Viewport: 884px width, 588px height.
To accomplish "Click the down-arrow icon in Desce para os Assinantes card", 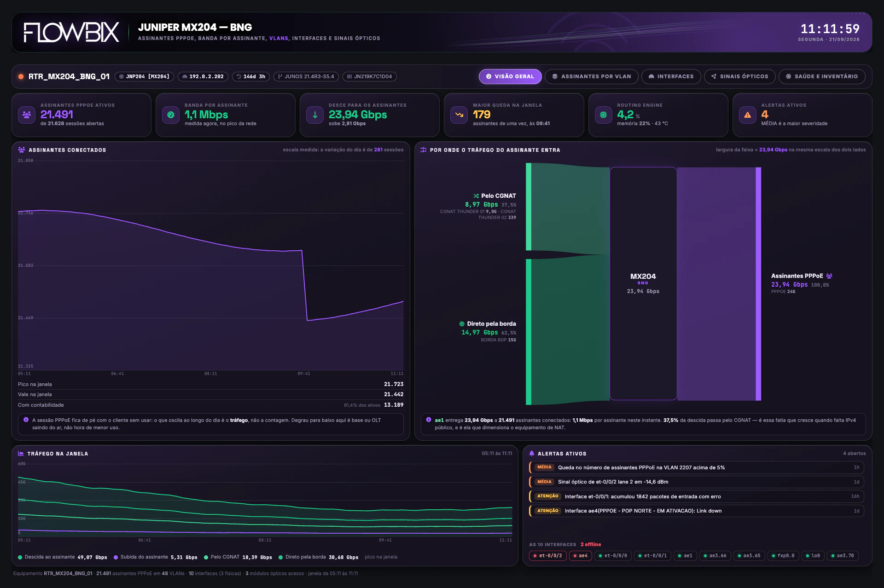I will click(x=315, y=115).
